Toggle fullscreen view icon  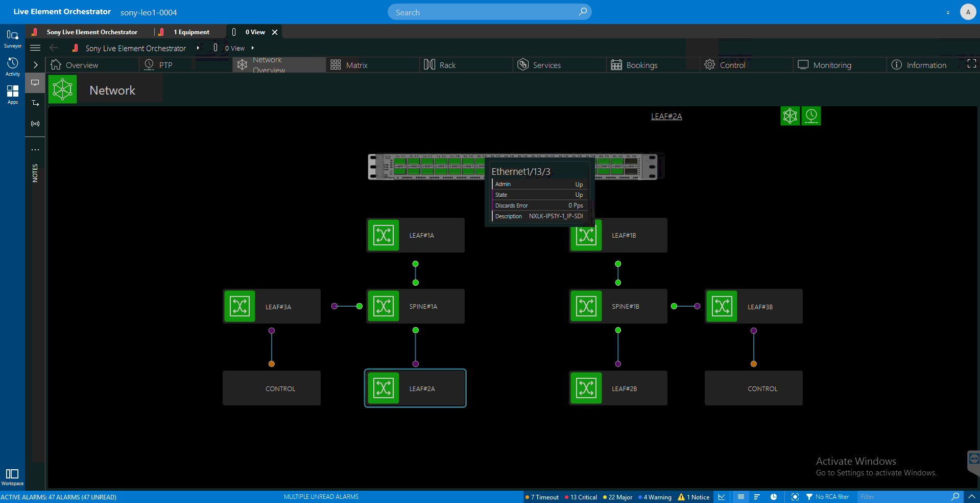[x=972, y=64]
